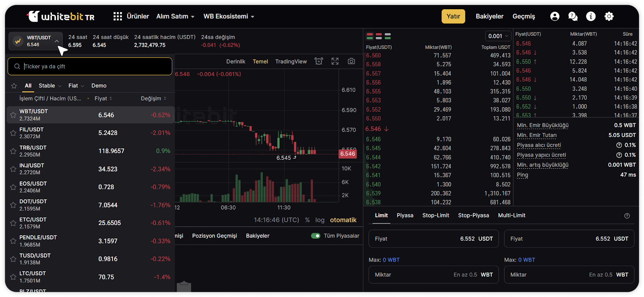
Task: Open the info circle icon
Action: point(591,16)
